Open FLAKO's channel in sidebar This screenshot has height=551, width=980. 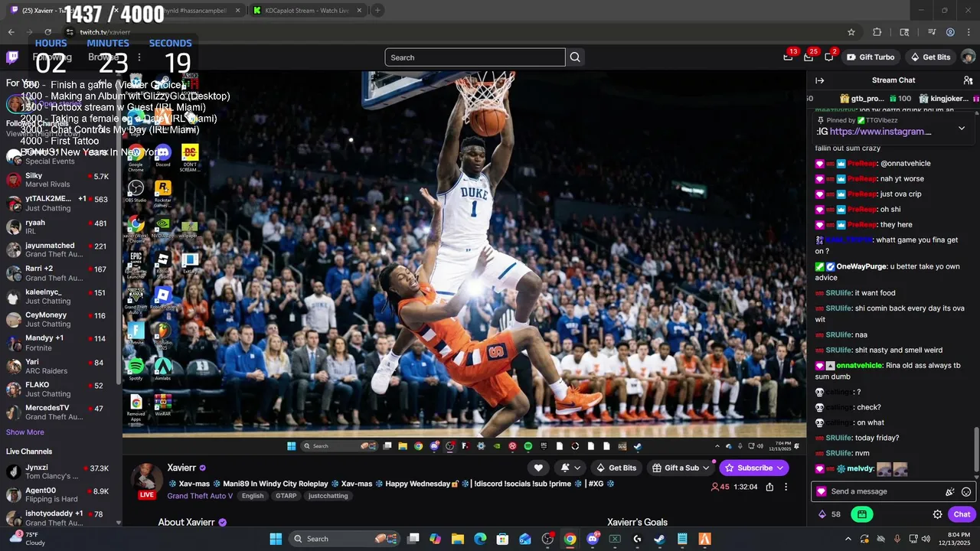[x=60, y=390]
